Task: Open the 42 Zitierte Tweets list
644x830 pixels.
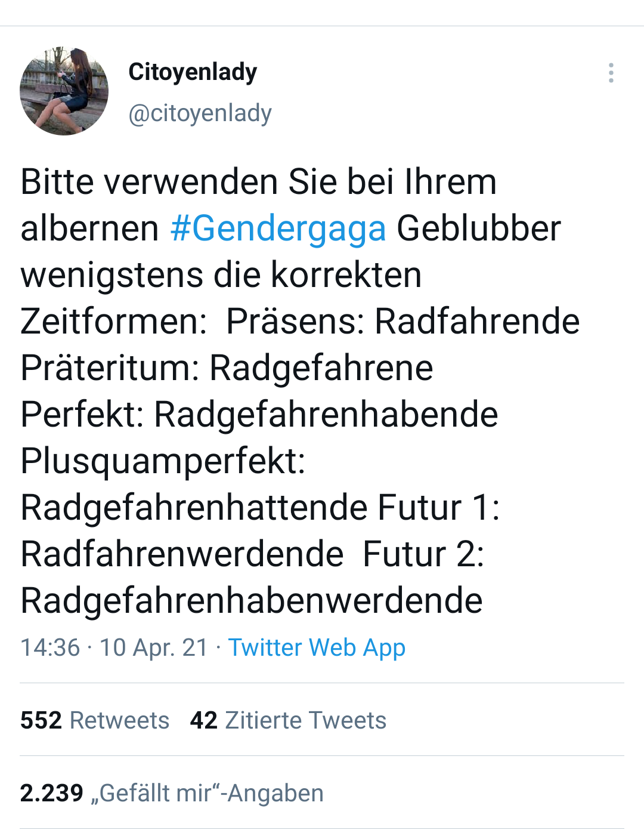Action: coord(288,720)
